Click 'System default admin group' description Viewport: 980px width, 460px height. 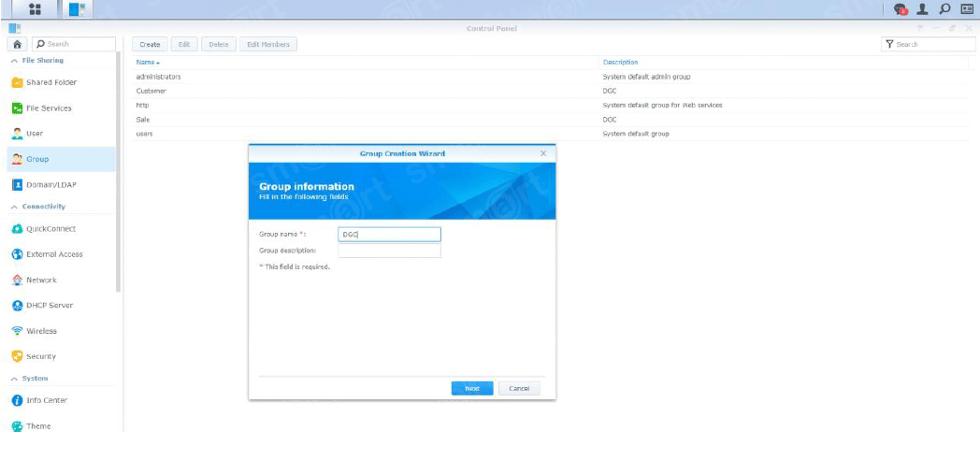click(646, 77)
